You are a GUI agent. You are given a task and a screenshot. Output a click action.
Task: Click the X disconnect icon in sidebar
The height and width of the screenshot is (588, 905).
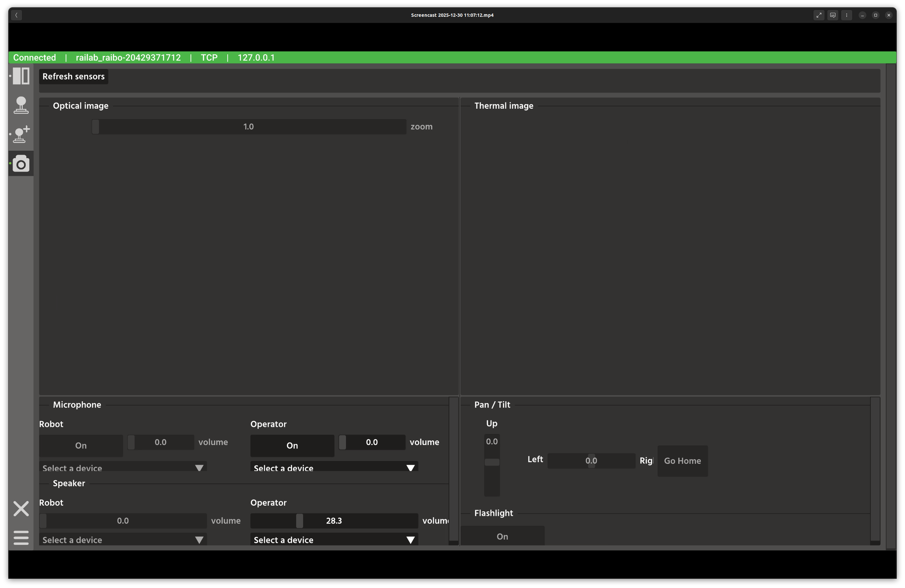click(21, 509)
